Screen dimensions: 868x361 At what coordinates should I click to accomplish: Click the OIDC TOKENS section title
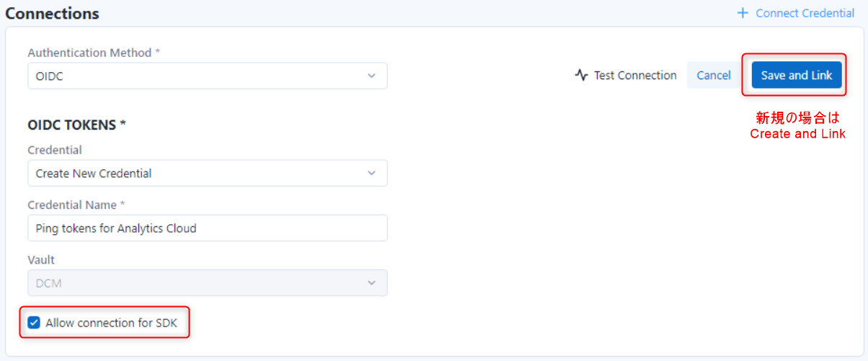click(76, 125)
